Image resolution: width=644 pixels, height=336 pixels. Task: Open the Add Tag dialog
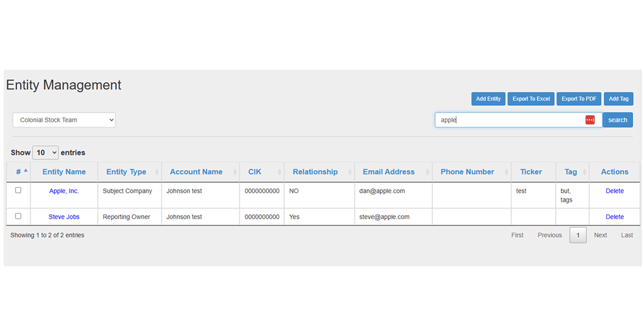[619, 98]
